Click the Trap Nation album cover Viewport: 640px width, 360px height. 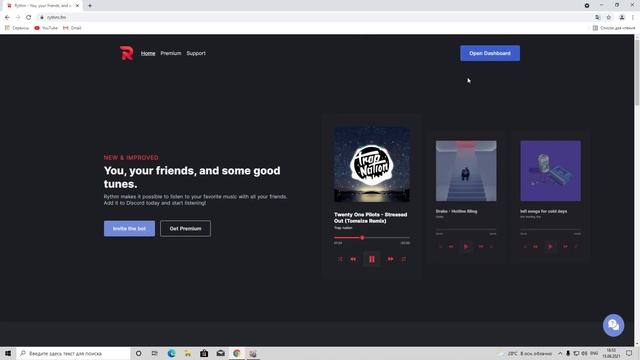pyautogui.click(x=372, y=164)
